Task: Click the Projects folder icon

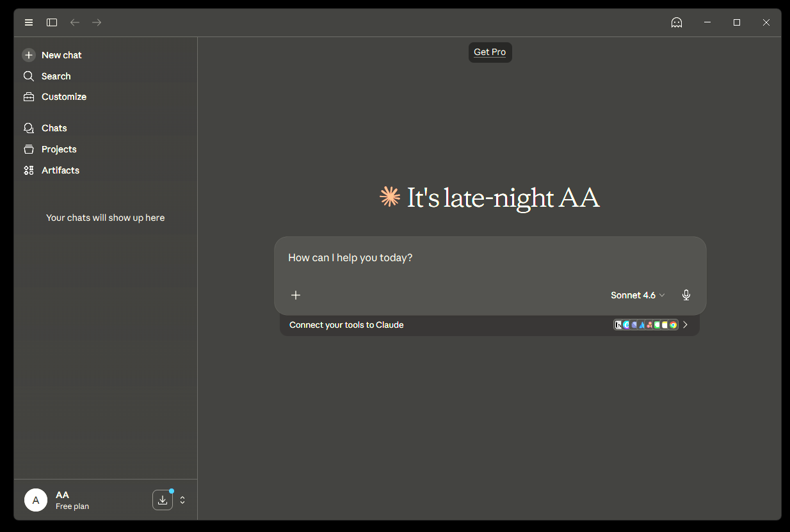Action: tap(29, 149)
